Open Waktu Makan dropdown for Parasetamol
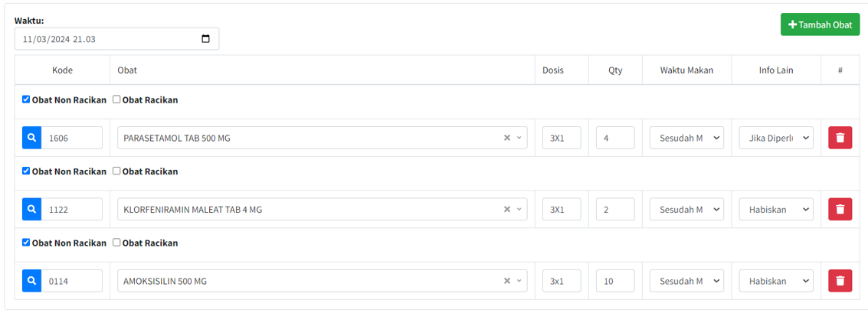This screenshot has height=313, width=868. [x=686, y=138]
